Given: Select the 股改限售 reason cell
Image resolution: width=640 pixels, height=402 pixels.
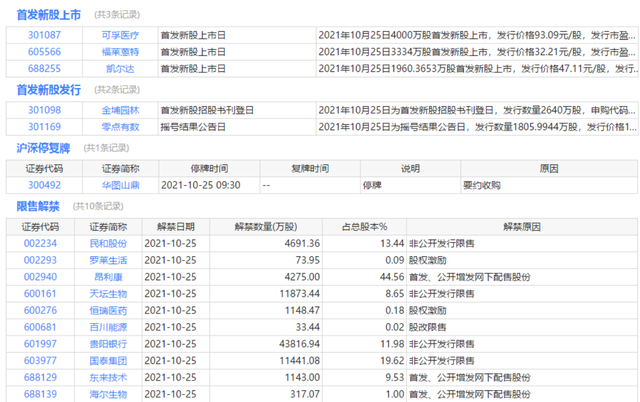Looking at the screenshot, I should pos(522,327).
